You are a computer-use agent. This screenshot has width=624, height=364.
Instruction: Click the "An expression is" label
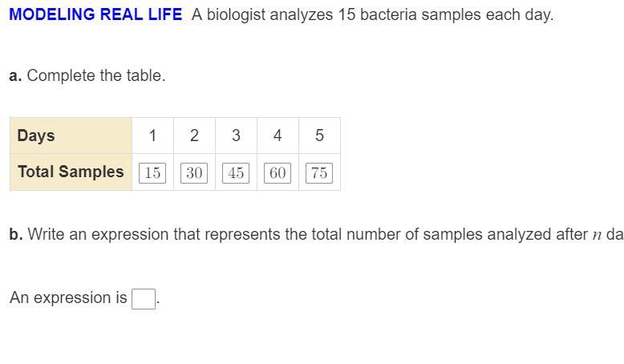68,298
